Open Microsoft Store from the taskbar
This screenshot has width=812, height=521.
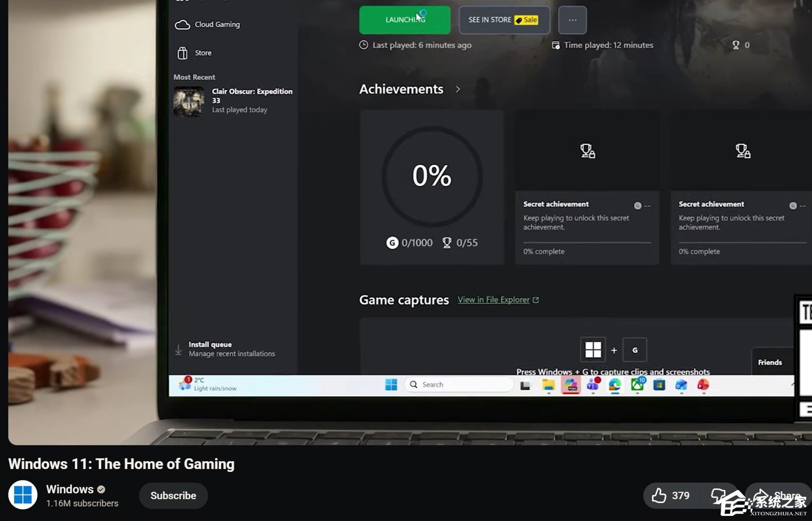coord(659,385)
